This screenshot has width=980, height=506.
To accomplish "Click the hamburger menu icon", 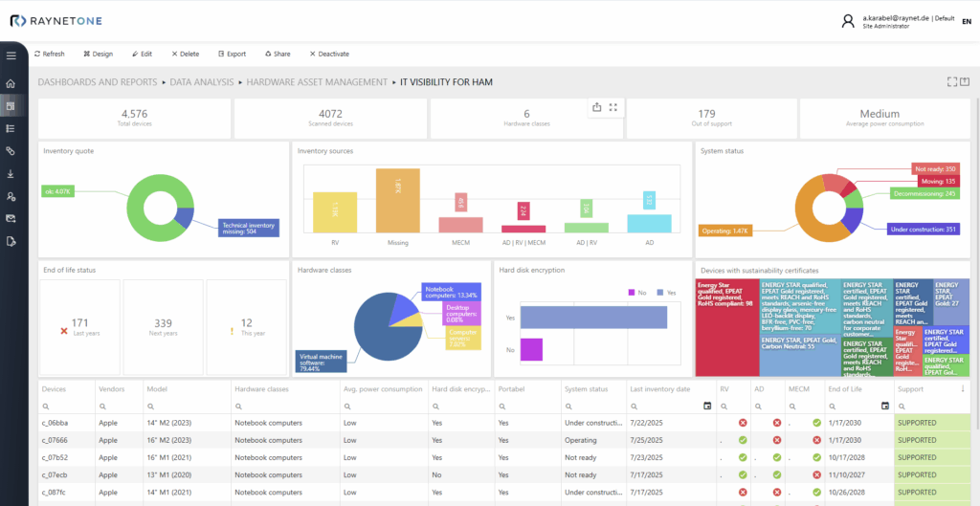I will [11, 55].
